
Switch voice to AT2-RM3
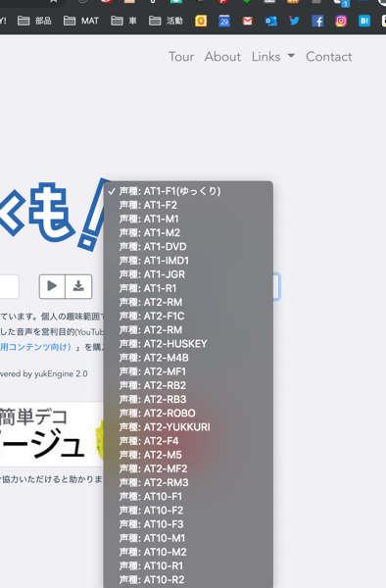pos(188,482)
